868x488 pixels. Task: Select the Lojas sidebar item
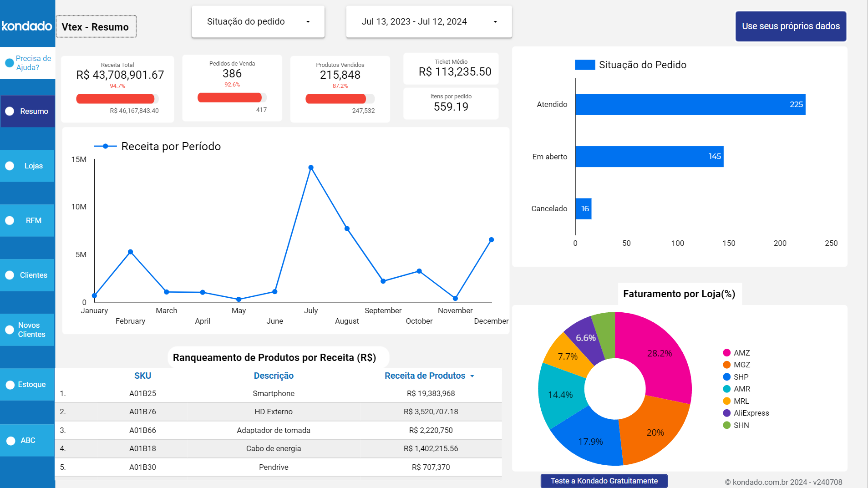click(27, 166)
